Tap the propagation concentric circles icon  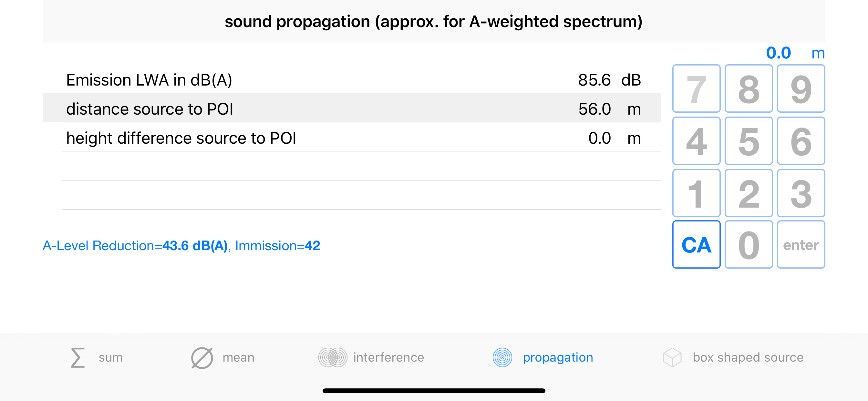pos(502,357)
